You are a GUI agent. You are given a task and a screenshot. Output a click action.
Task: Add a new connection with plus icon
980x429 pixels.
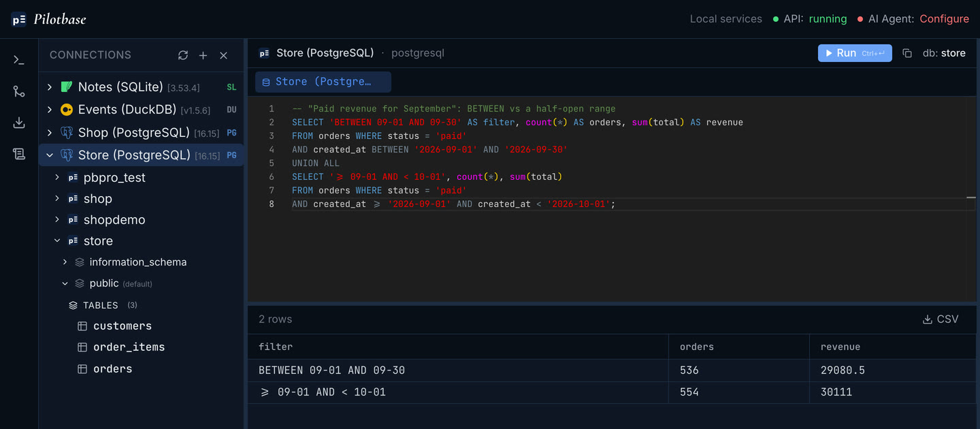click(203, 55)
